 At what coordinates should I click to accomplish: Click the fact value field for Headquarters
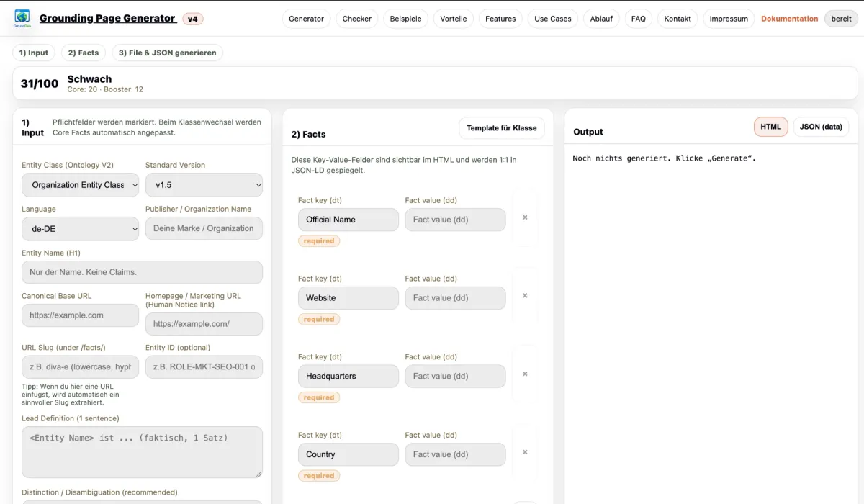[x=455, y=376]
